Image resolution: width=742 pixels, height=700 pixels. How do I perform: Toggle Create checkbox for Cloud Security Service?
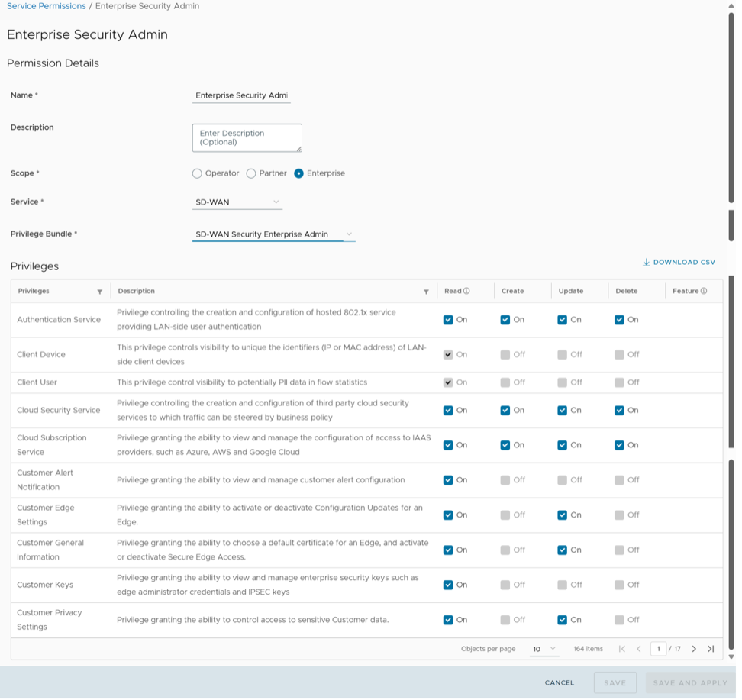(505, 411)
